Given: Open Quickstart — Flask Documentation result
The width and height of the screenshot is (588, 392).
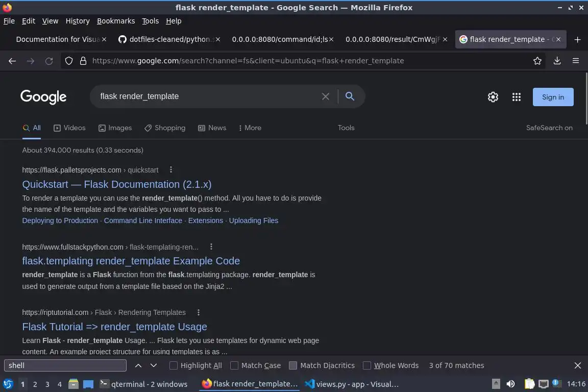Looking at the screenshot, I should tap(116, 184).
